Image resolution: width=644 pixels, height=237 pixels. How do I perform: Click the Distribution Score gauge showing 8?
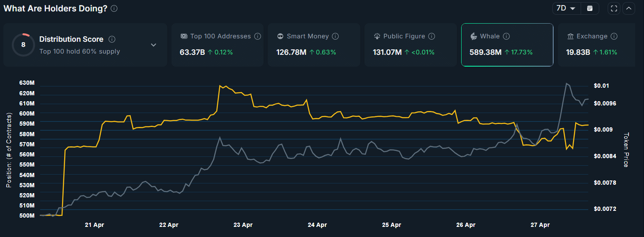pyautogui.click(x=23, y=45)
